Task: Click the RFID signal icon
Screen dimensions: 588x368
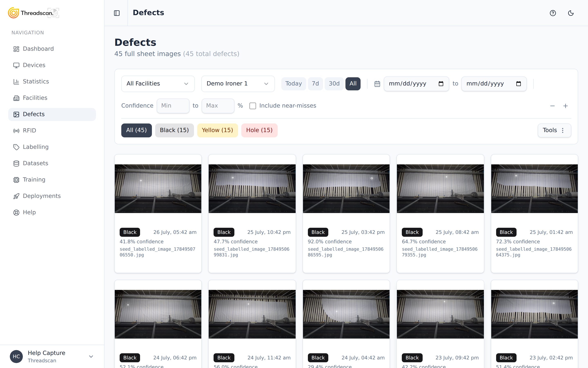Action: click(x=16, y=131)
